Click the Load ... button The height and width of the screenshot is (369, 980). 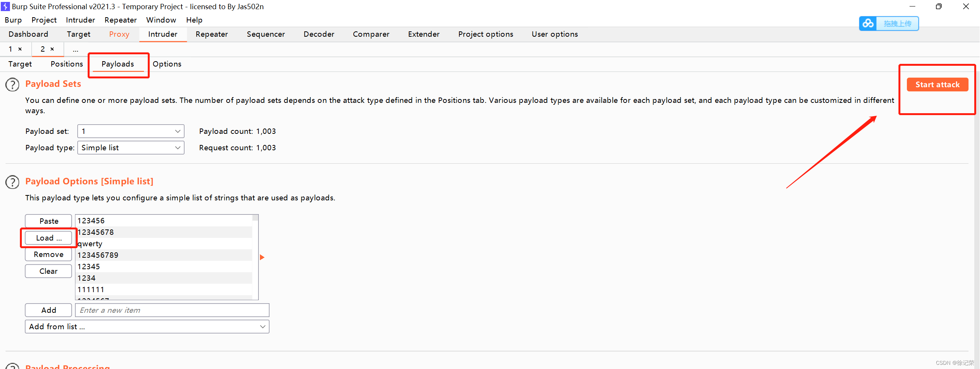click(x=49, y=238)
